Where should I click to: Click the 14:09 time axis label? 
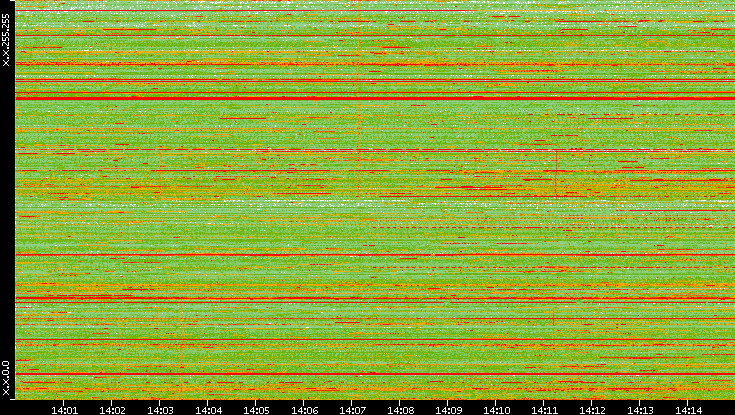[448, 410]
